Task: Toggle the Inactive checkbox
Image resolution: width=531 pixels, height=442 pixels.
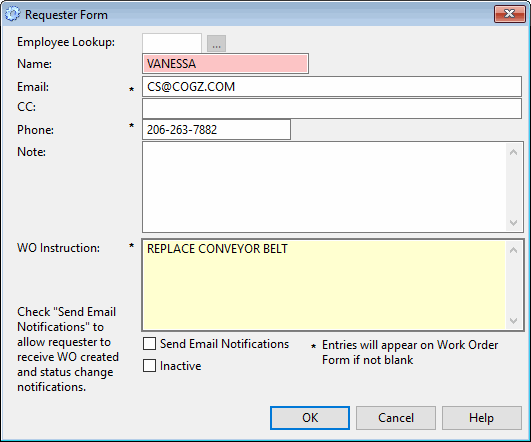Action: 149,366
